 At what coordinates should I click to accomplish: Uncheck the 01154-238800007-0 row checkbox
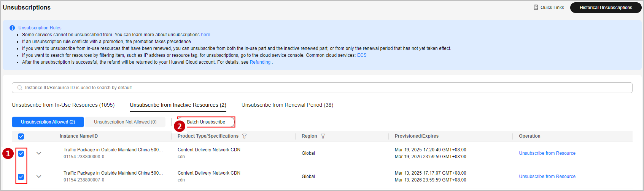tap(21, 177)
